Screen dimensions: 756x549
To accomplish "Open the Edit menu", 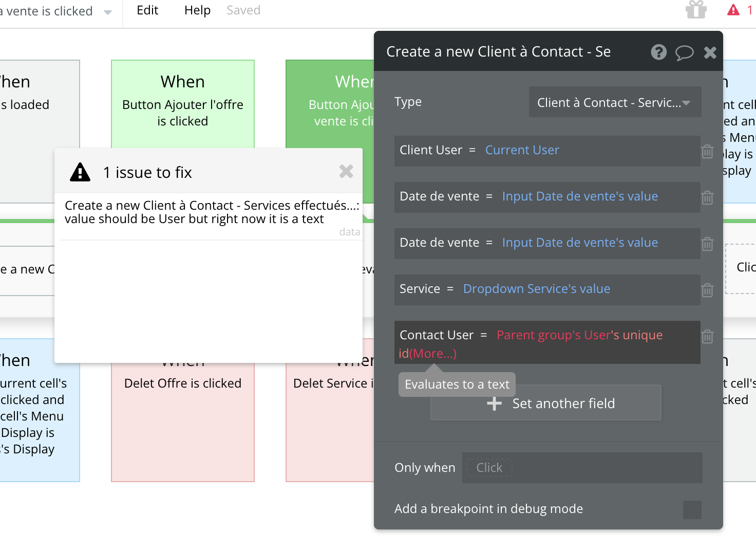I will [147, 10].
